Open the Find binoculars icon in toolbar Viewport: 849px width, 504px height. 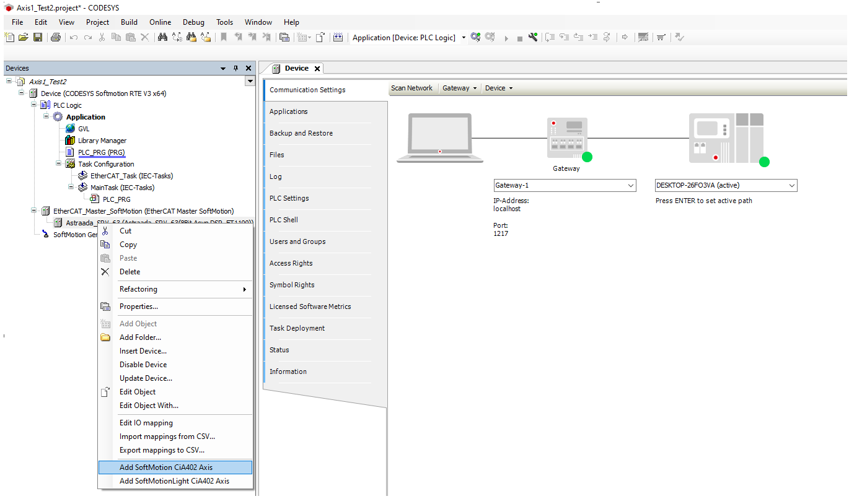click(162, 38)
